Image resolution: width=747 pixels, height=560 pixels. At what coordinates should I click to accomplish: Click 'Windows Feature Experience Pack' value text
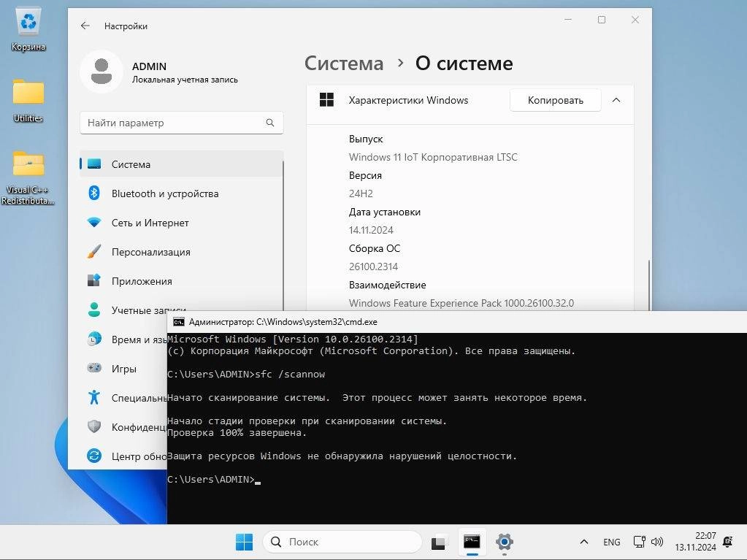(461, 303)
